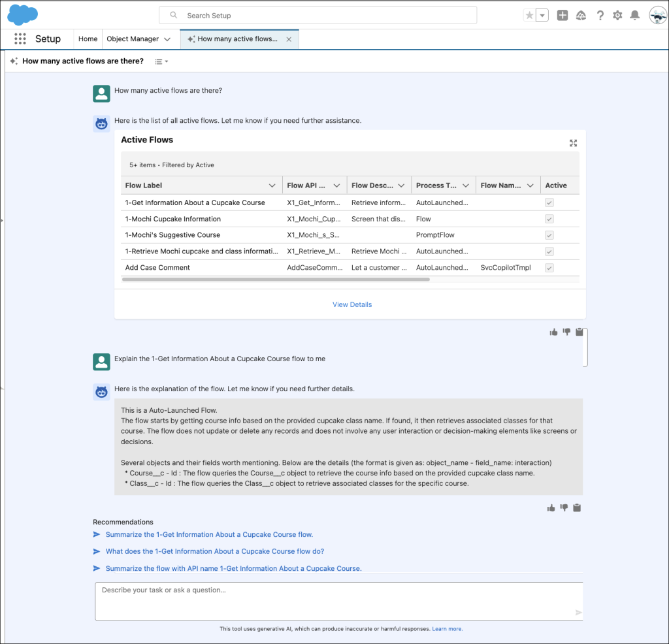Screen dimensions: 669x644
Task: Thumbs up the flow explanation response
Action: pos(551,508)
